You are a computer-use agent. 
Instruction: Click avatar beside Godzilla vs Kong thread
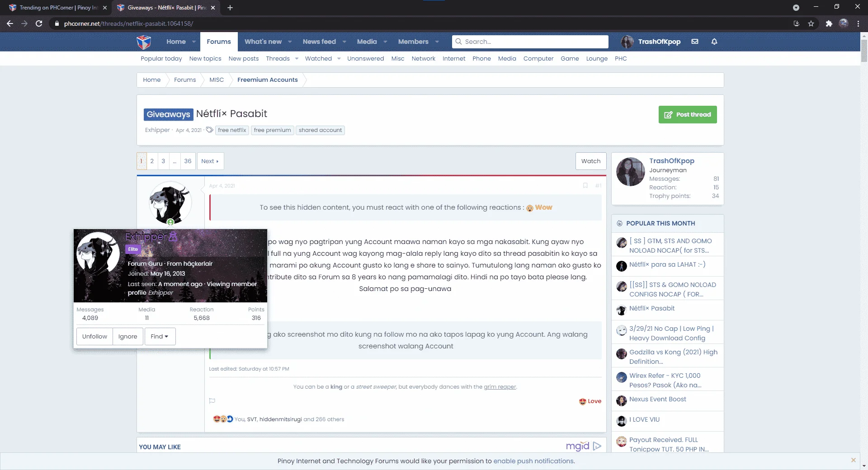click(x=622, y=354)
